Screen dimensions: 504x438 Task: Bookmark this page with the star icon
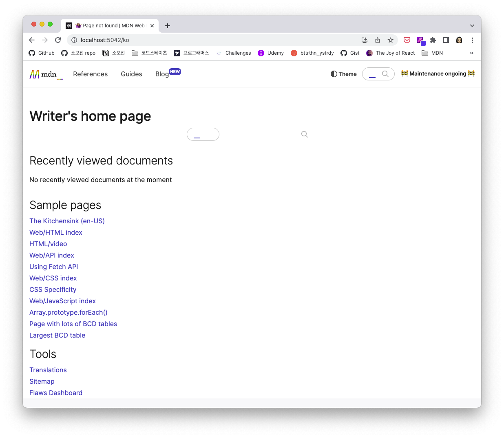pos(391,40)
